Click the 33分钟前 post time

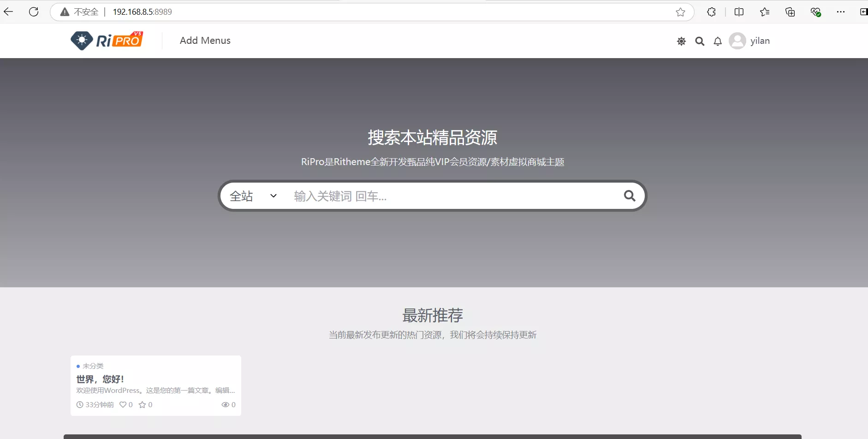click(x=95, y=404)
